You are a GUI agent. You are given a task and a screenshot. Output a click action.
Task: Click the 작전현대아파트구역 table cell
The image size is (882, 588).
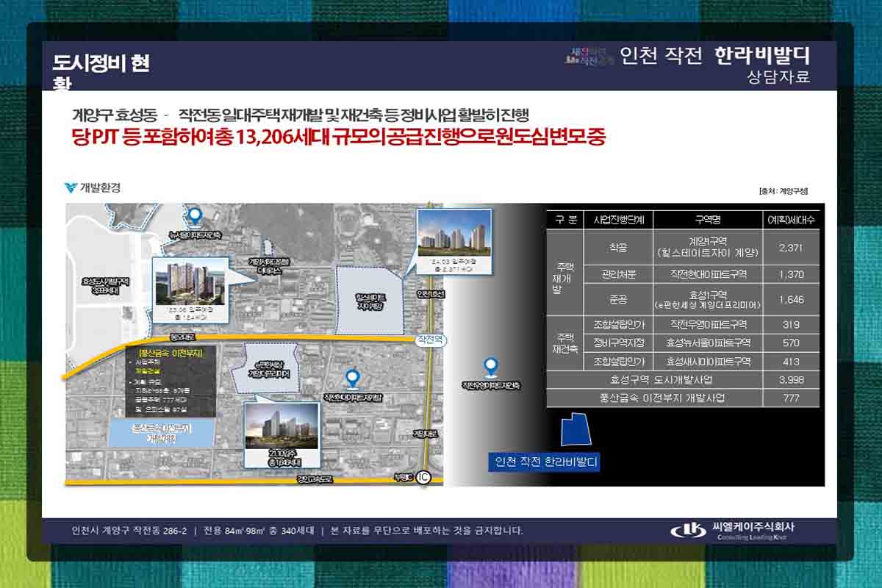coord(708,274)
